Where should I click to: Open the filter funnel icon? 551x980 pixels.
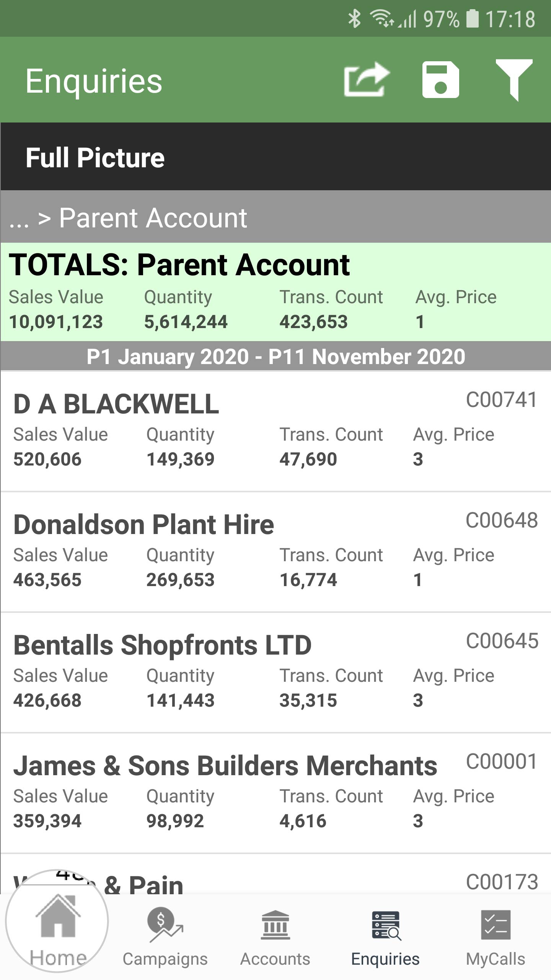coord(514,80)
